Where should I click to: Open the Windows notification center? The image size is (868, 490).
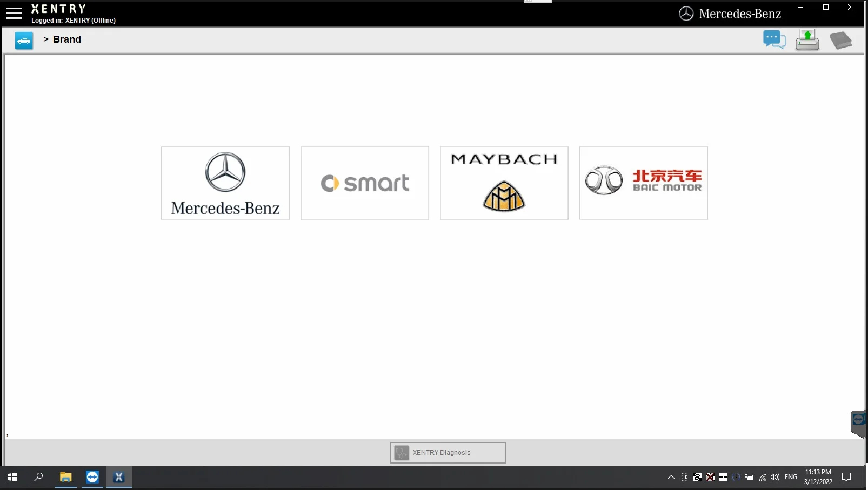[x=846, y=477]
